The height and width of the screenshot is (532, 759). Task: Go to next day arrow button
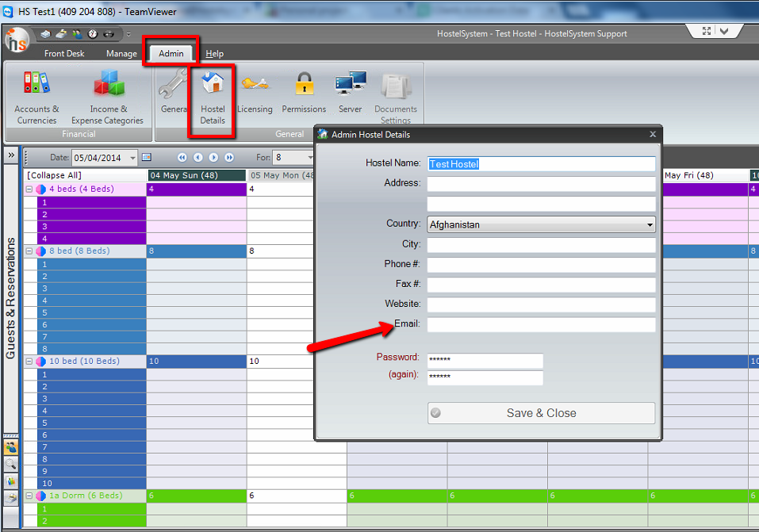pyautogui.click(x=213, y=157)
